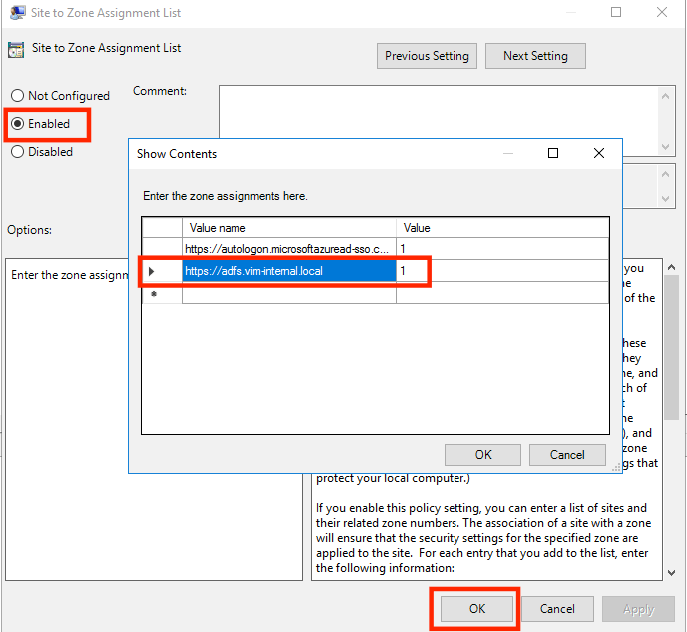Select the Enabled radio button
The image size is (687, 632).
(18, 124)
